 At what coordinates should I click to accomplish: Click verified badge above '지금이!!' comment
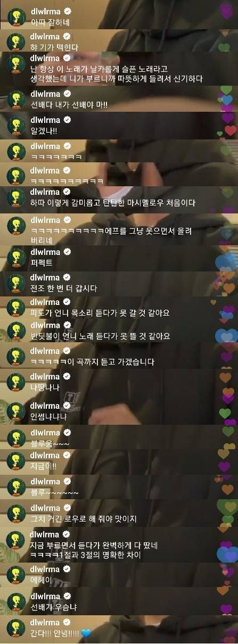coord(68,455)
